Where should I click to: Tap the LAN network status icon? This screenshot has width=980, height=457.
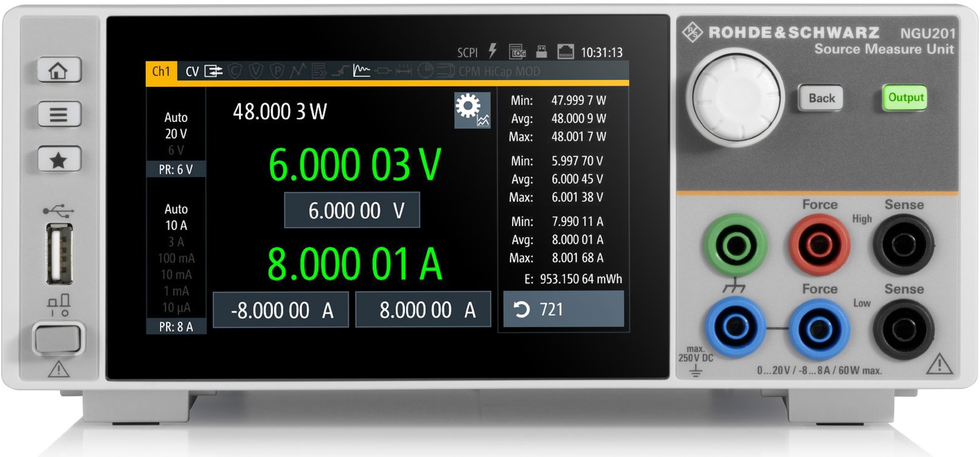click(565, 51)
